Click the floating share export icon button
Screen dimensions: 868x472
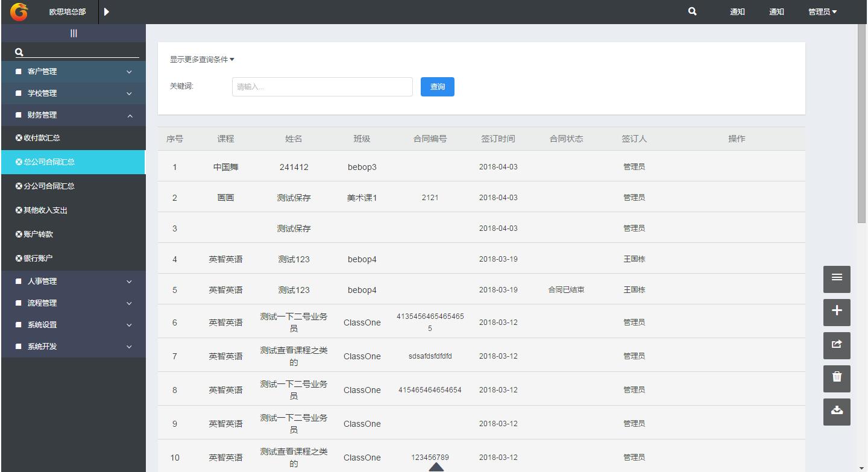point(837,344)
